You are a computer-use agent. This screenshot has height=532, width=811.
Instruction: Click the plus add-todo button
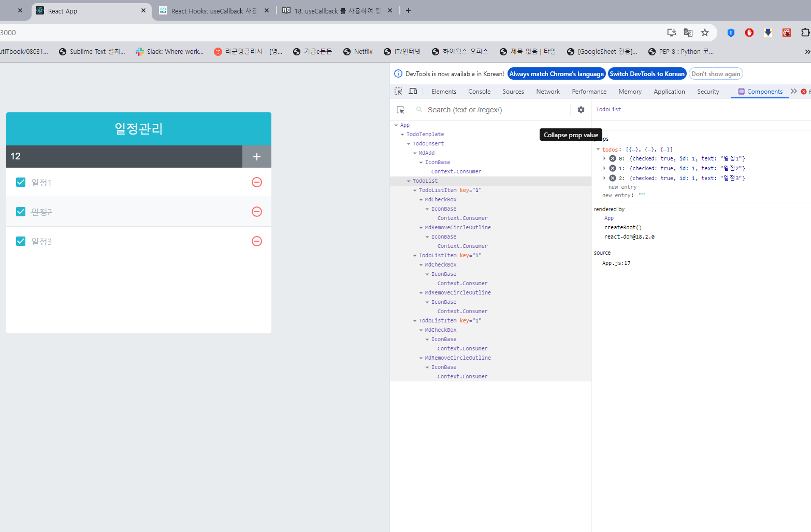257,157
